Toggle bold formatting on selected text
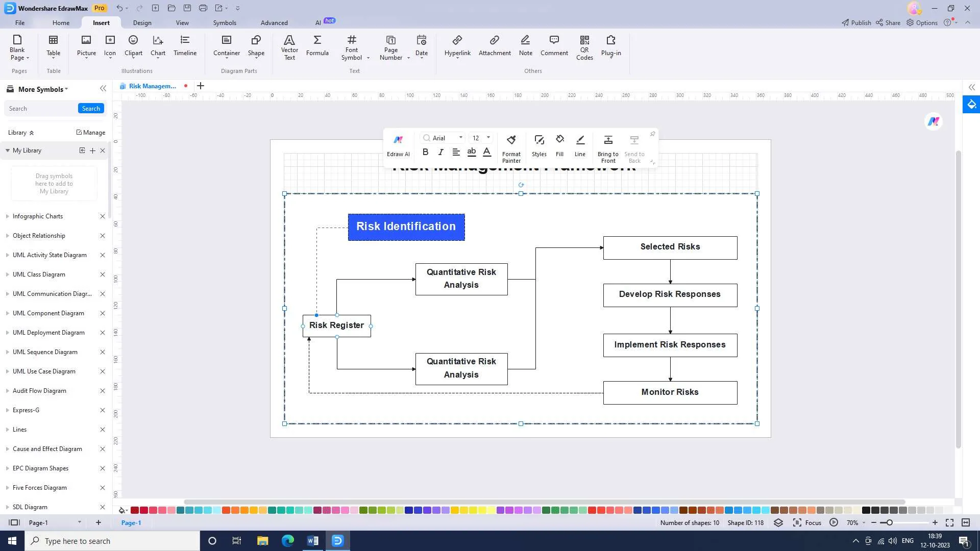The height and width of the screenshot is (551, 980). click(425, 154)
